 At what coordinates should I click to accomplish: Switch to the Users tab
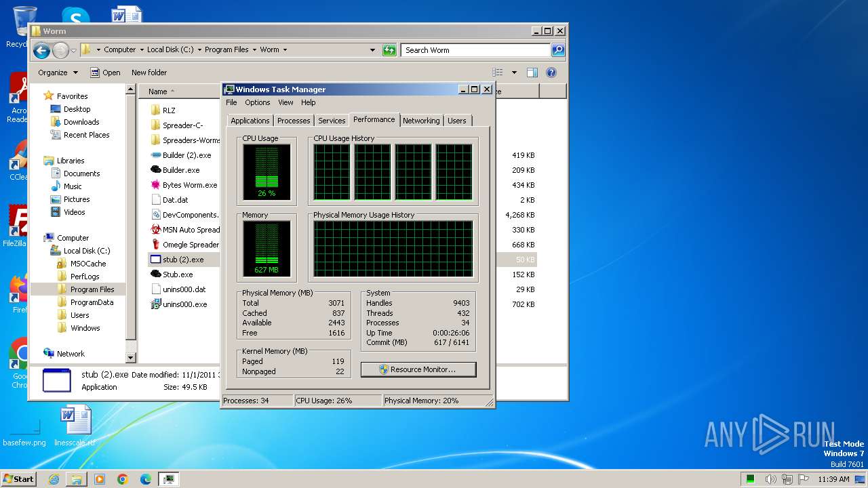click(457, 121)
